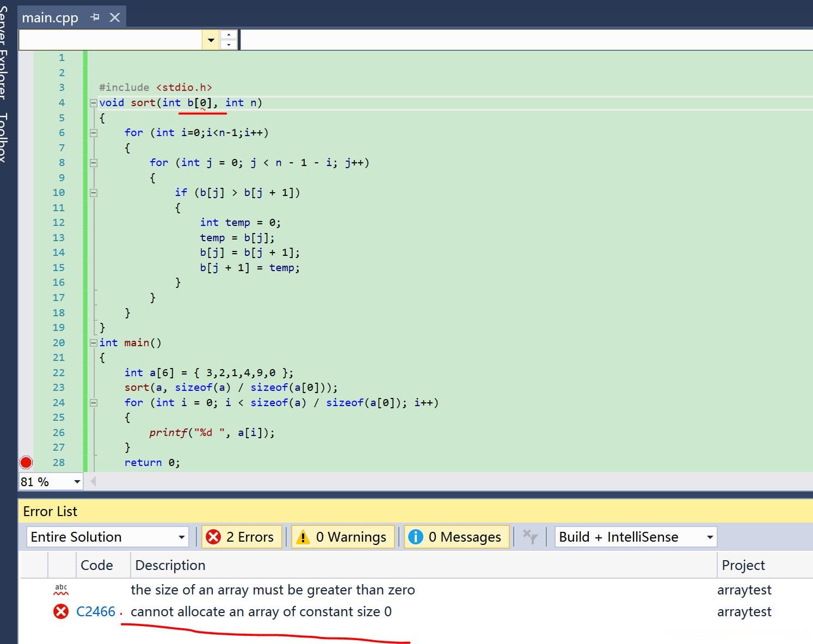The height and width of the screenshot is (644, 813).
Task: Click the Error List panel title
Action: [x=50, y=512]
